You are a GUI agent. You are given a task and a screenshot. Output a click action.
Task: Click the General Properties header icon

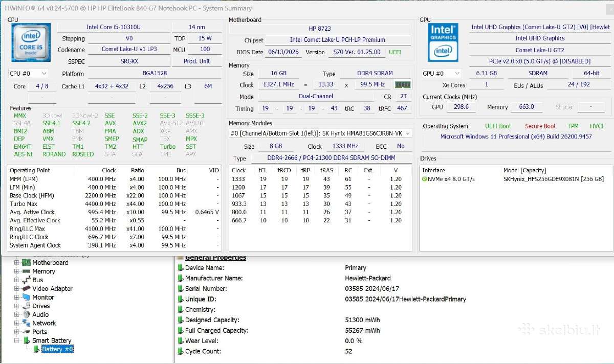pos(181,258)
